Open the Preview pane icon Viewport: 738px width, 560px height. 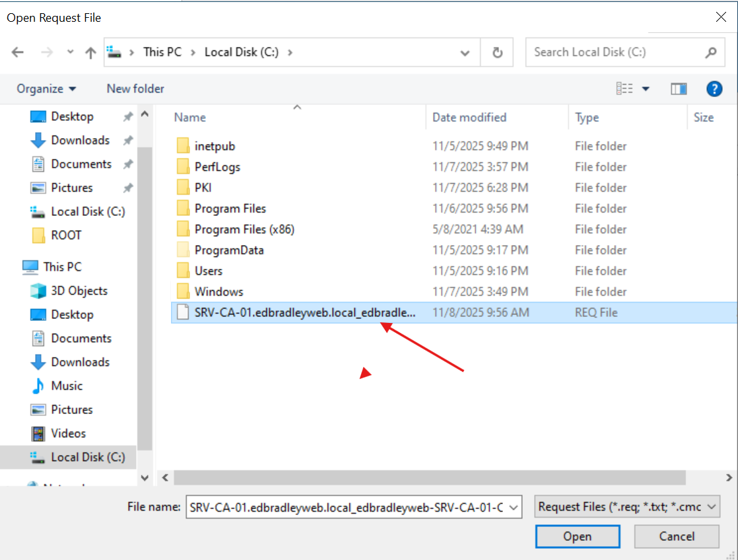coord(679,88)
